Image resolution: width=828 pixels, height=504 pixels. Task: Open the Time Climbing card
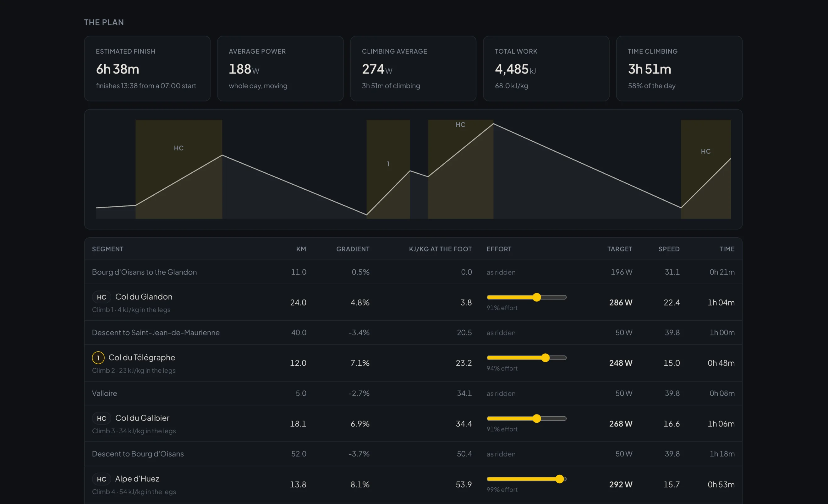679,68
